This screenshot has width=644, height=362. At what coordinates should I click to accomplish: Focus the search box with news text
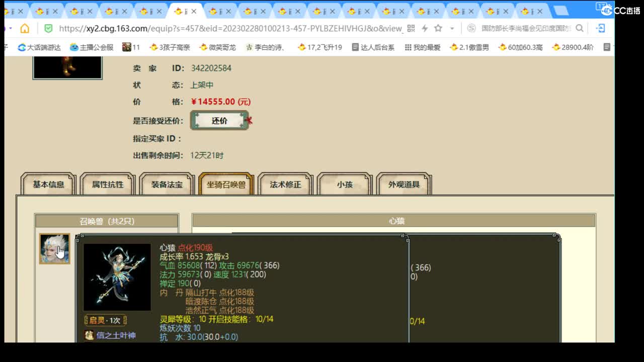tap(526, 29)
